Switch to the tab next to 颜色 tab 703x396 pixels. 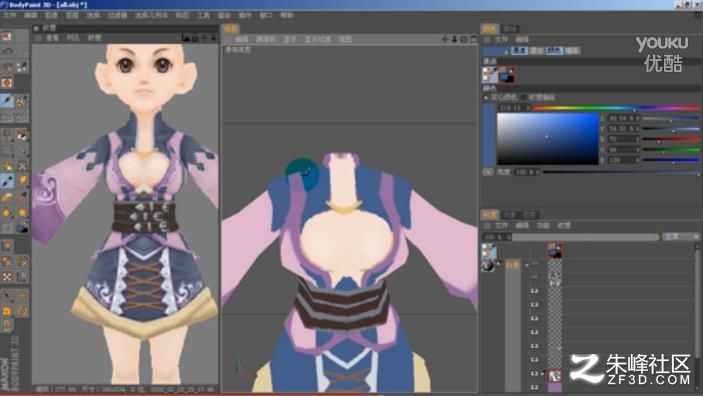click(x=509, y=29)
